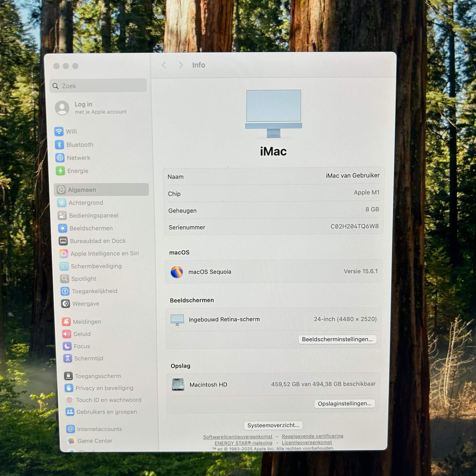This screenshot has width=476, height=476.
Task: Click the Apple M1 chip value
Action: point(367,192)
